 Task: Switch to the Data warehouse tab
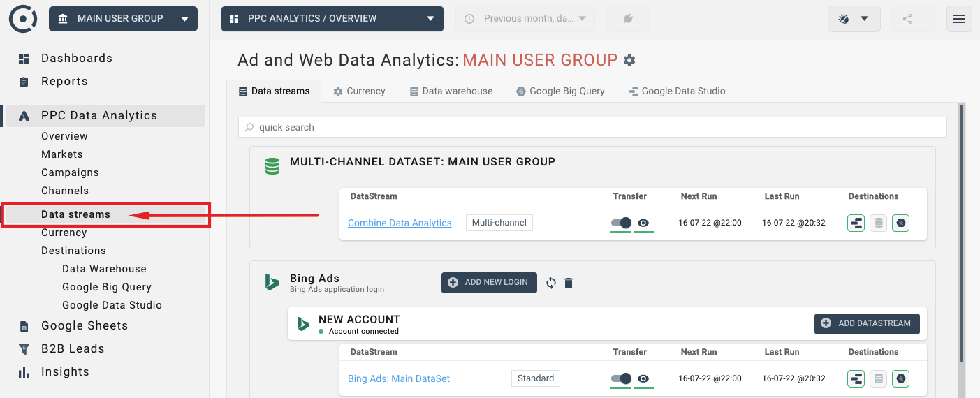[x=451, y=91]
